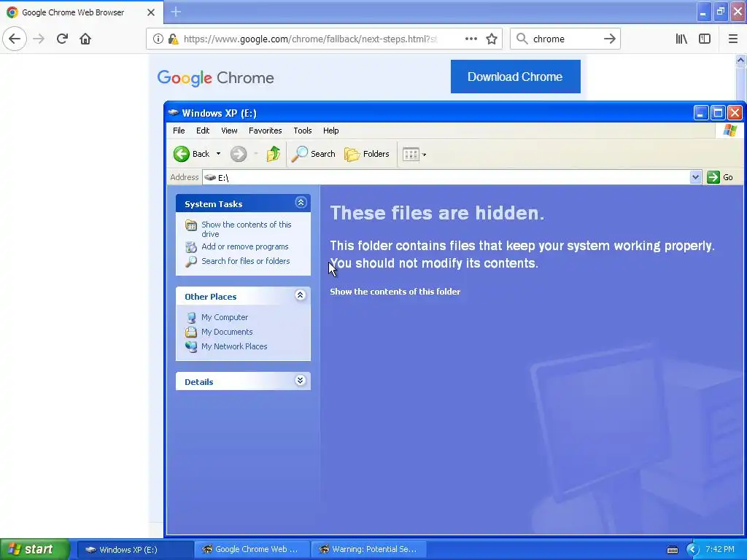Click the Download Chrome button
The width and height of the screenshot is (747, 560).
516,77
